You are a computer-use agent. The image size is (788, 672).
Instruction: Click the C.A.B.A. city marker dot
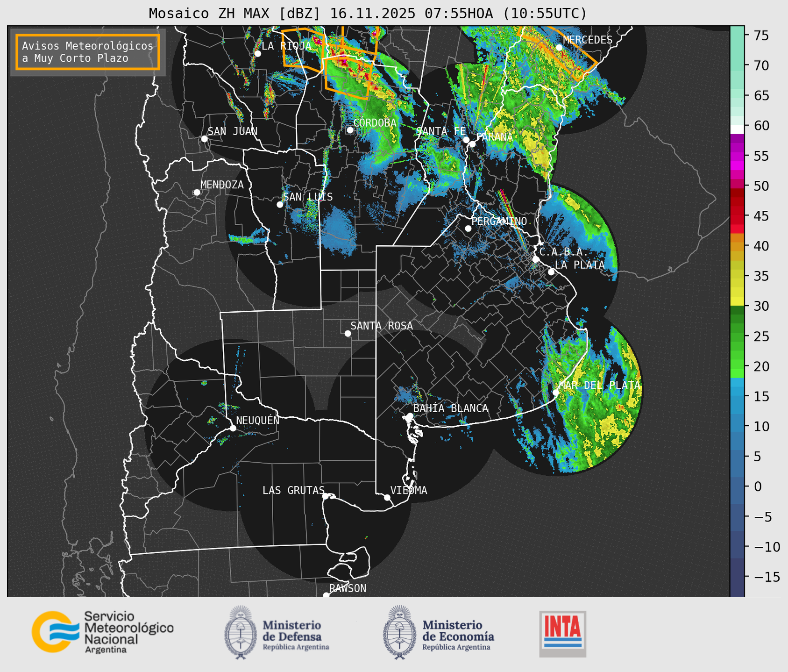[x=536, y=259]
